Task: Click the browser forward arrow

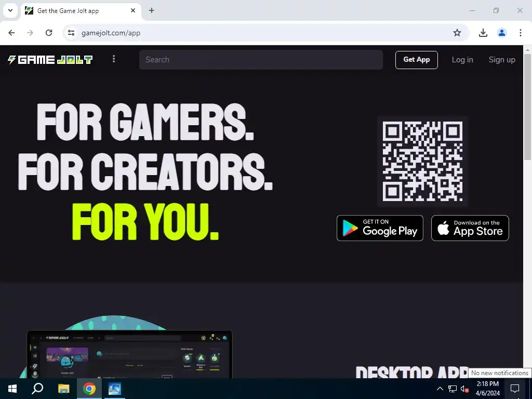Action: click(x=30, y=33)
